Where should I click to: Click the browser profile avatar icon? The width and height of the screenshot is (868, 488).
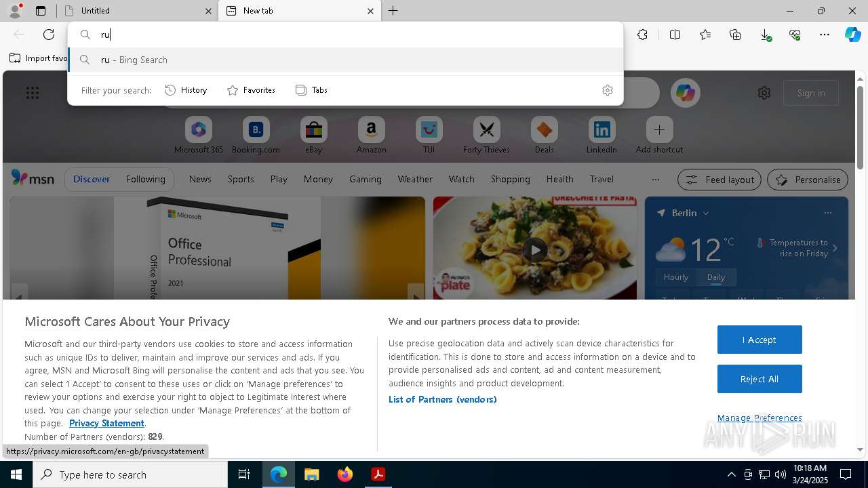pyautogui.click(x=15, y=10)
